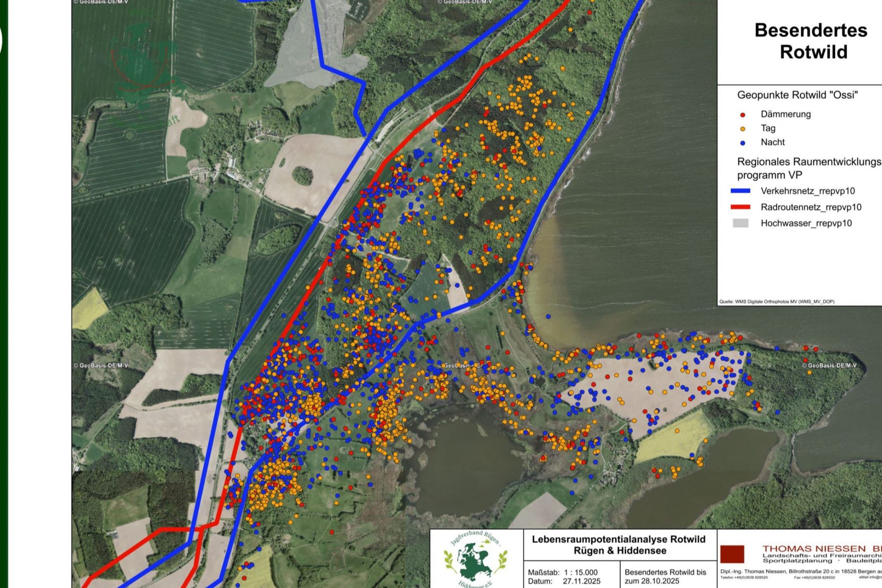The width and height of the screenshot is (882, 588).
Task: Click the red Radroutennetz legend line
Action: pyautogui.click(x=740, y=207)
